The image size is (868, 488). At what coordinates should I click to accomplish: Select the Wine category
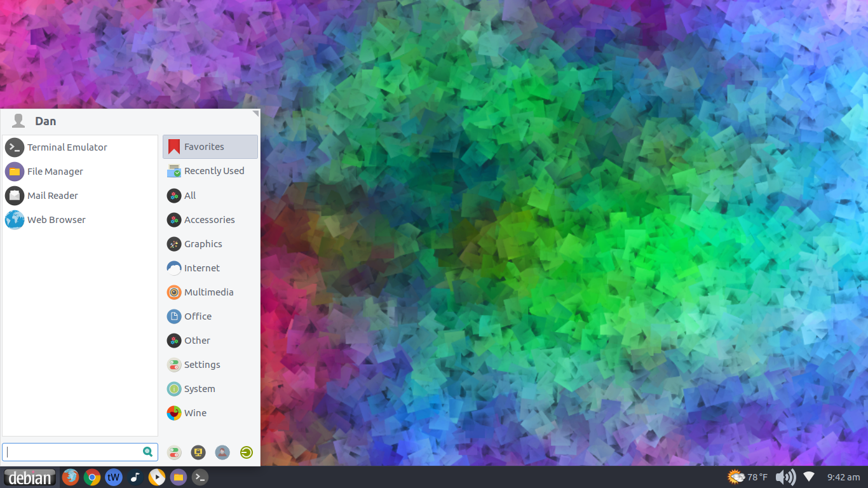tap(210, 413)
